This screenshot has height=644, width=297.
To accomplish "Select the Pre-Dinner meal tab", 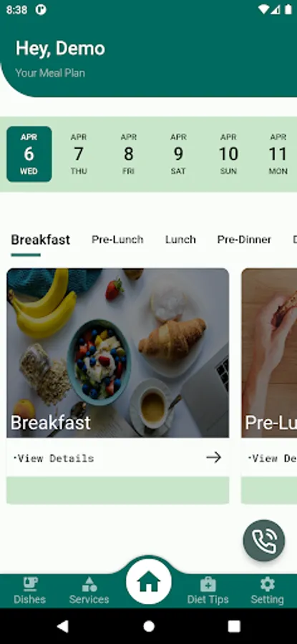I will pos(244,240).
